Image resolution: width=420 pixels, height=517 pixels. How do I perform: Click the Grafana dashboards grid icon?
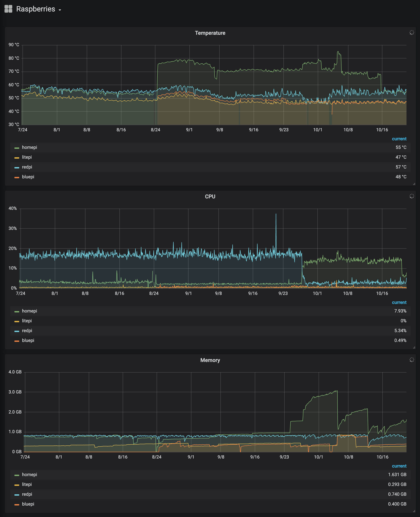coord(8,9)
